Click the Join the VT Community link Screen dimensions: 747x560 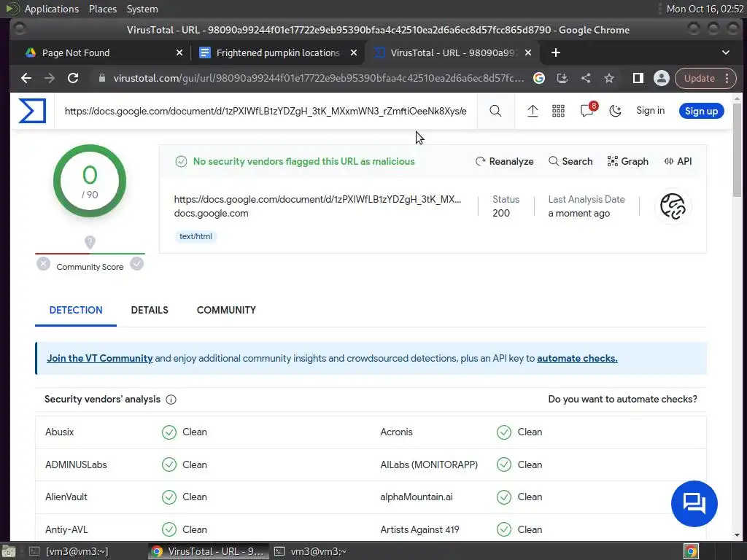click(99, 358)
